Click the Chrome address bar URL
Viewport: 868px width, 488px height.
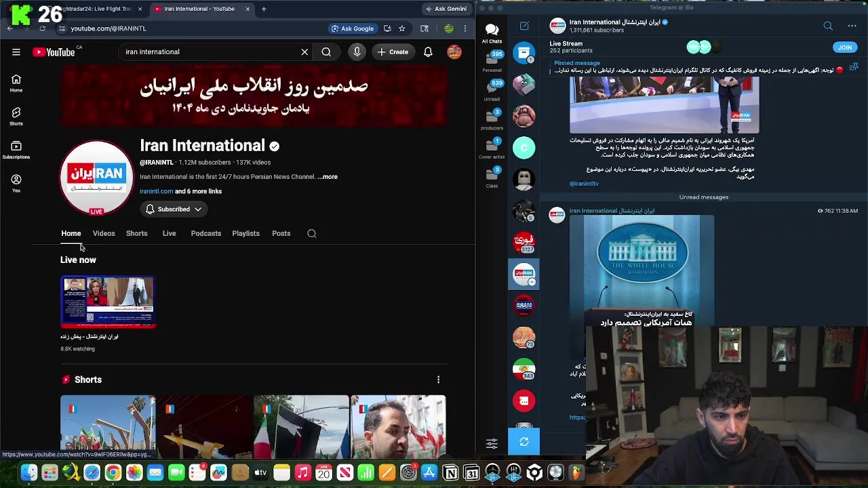click(108, 28)
